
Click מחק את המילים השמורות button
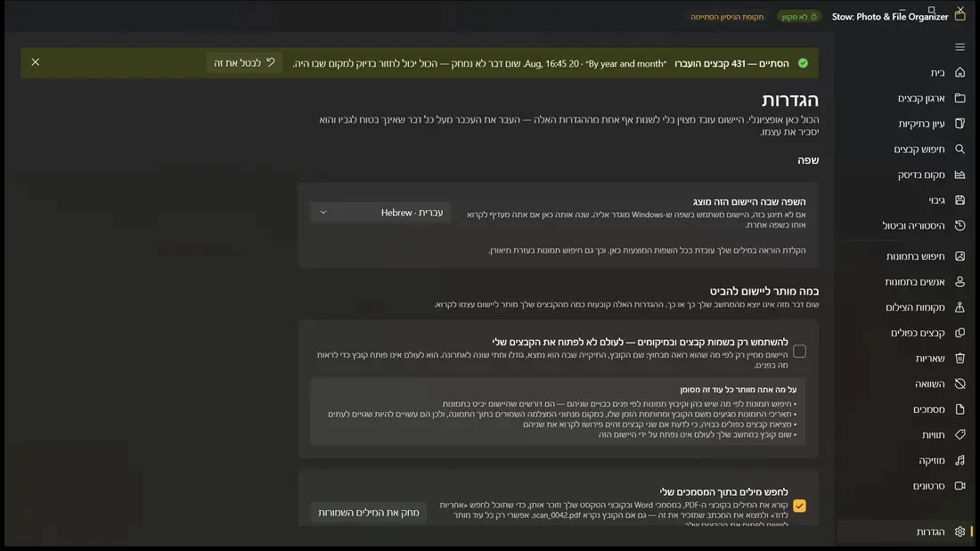tap(369, 512)
